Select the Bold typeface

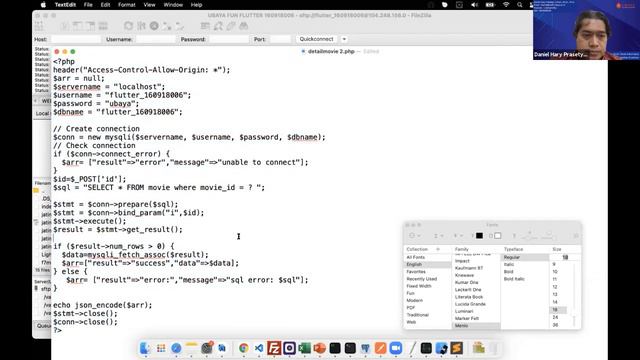pyautogui.click(x=508, y=271)
